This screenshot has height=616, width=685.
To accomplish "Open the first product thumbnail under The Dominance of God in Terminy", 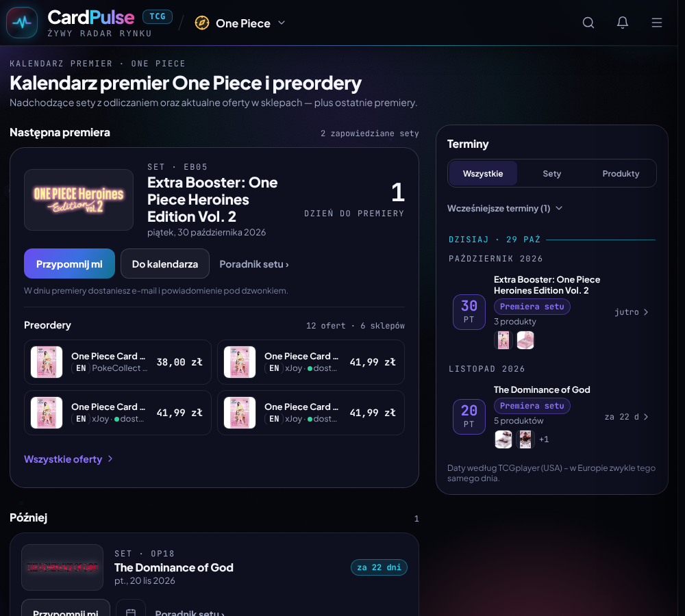I will [x=503, y=439].
